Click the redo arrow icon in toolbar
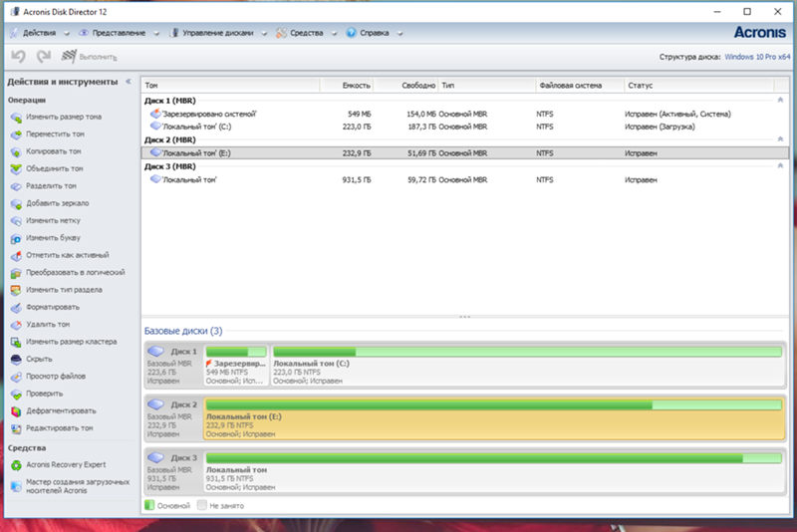The width and height of the screenshot is (797, 532). [44, 57]
